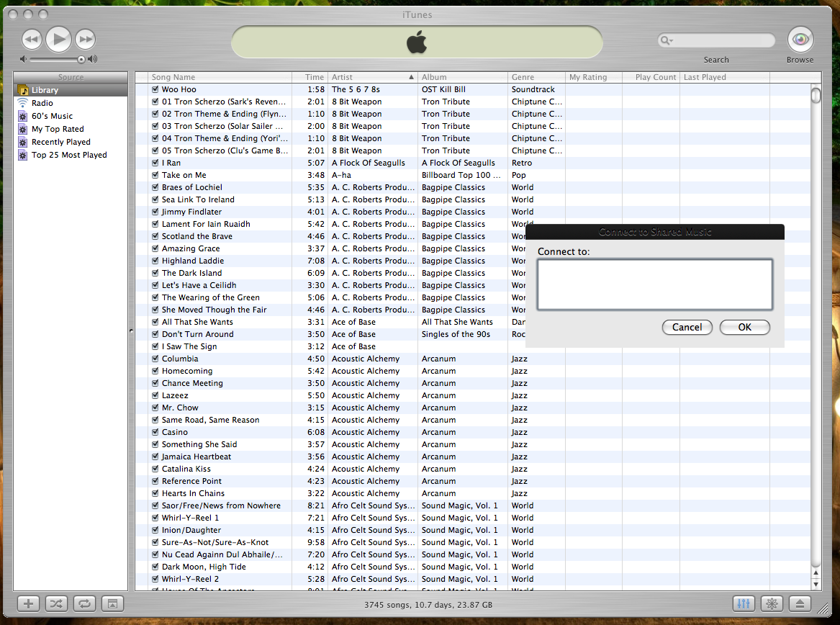
Task: Click the status bar song count text
Action: (x=428, y=605)
